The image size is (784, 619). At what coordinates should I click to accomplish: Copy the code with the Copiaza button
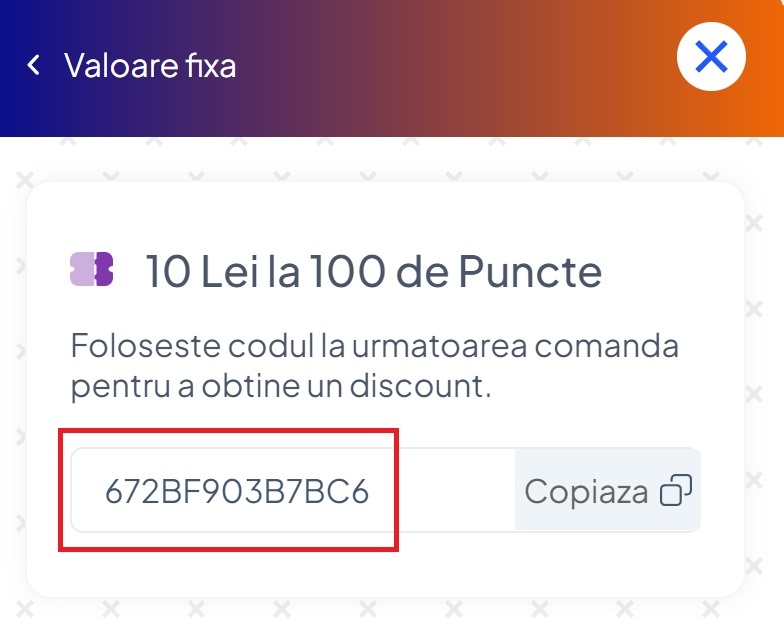click(x=608, y=490)
